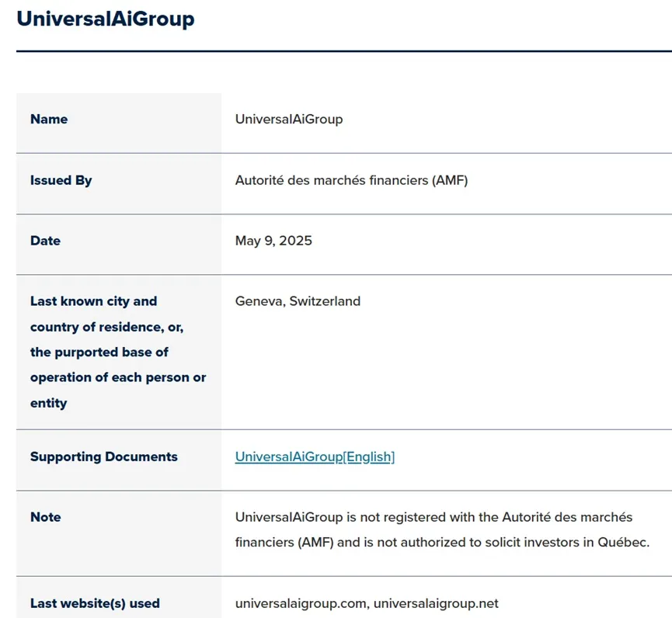The image size is (672, 618).
Task: Select the Geneva, Switzerland value
Action: click(x=298, y=301)
